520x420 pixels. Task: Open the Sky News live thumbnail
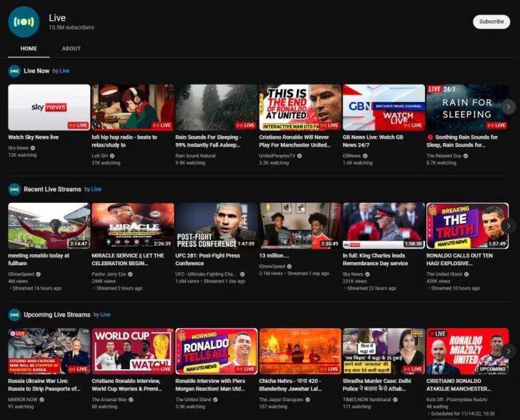49,107
